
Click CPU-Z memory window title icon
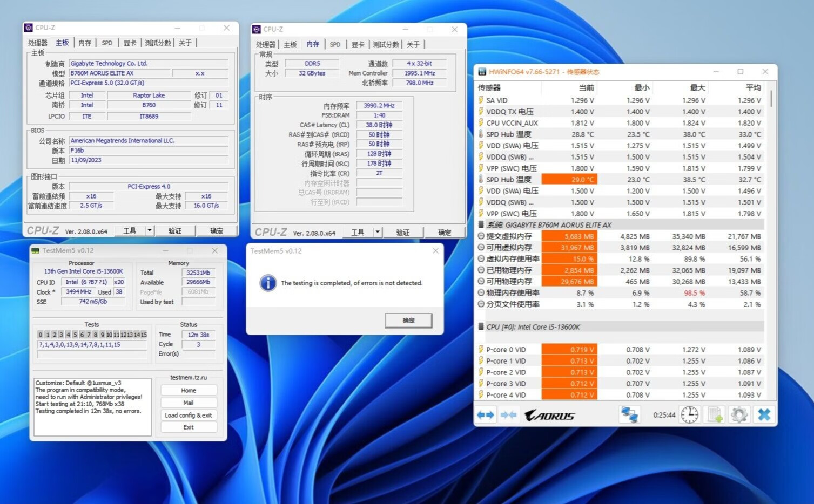[x=257, y=29]
